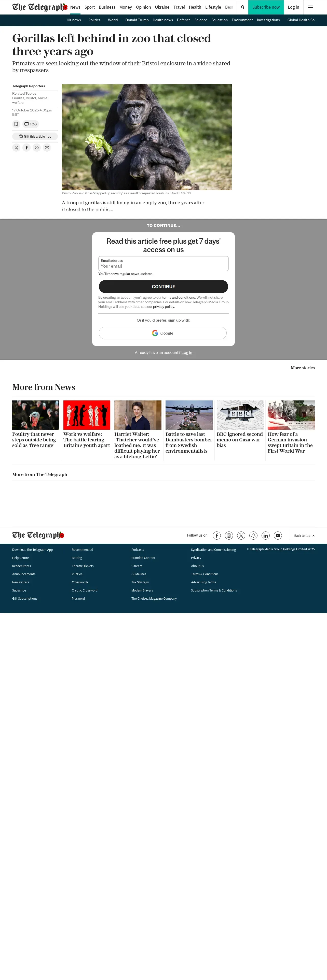Open Podcasts footer link

(x=138, y=550)
